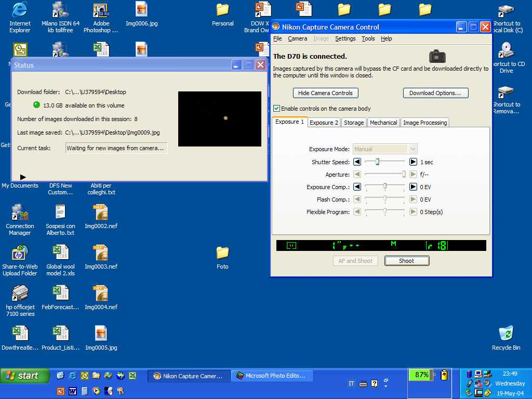
Task: Open the Help menu
Action: pos(386,38)
